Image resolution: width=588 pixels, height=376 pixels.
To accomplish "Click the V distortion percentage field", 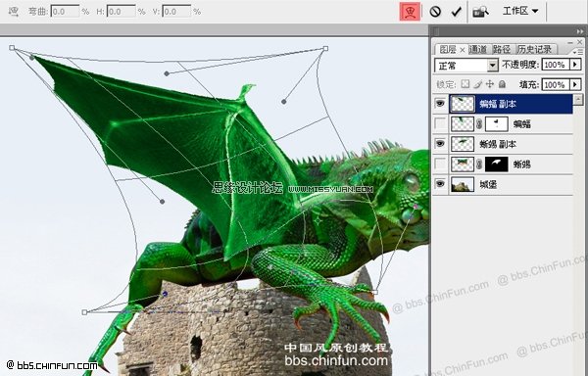I will coord(176,12).
